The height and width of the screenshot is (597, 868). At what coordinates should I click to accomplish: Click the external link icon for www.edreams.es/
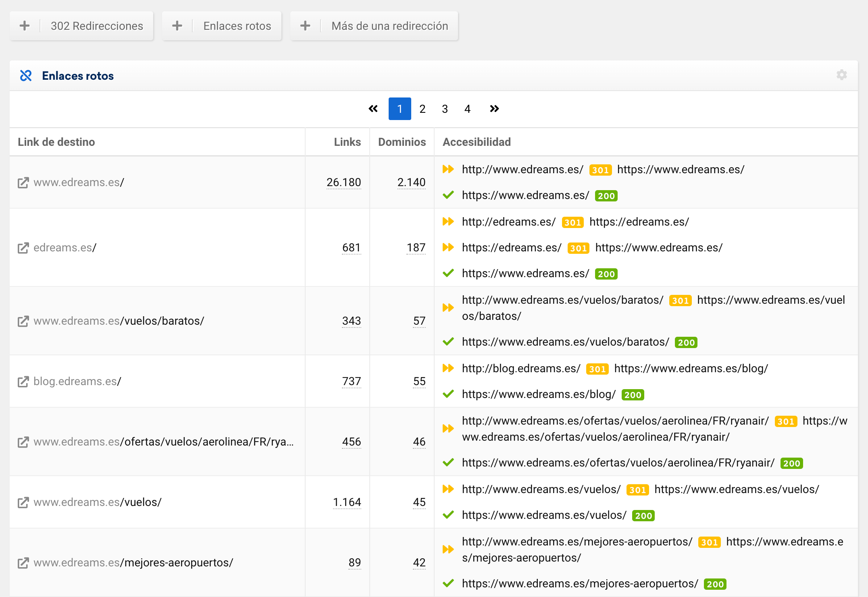(23, 182)
